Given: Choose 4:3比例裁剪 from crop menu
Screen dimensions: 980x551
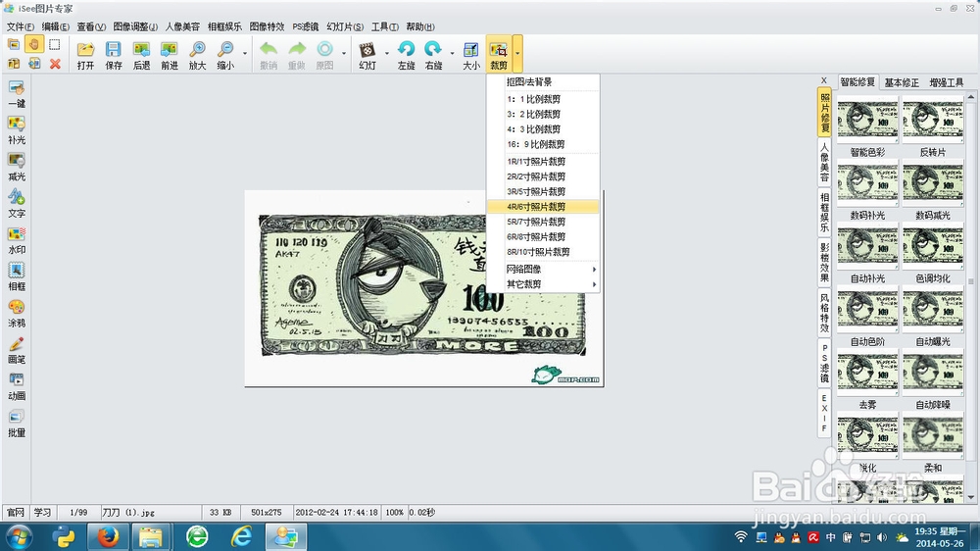Looking at the screenshot, I should pyautogui.click(x=543, y=128).
